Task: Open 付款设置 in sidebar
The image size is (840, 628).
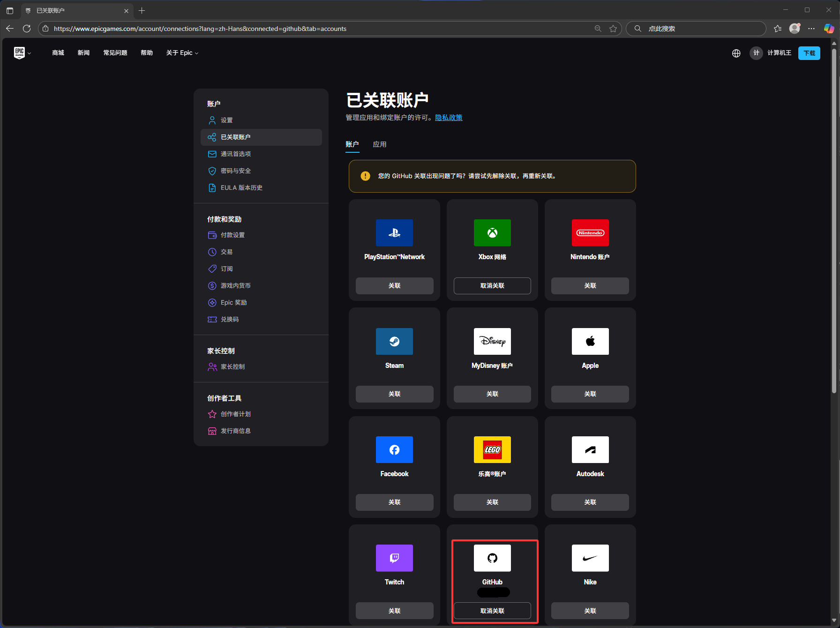Action: click(x=261, y=235)
